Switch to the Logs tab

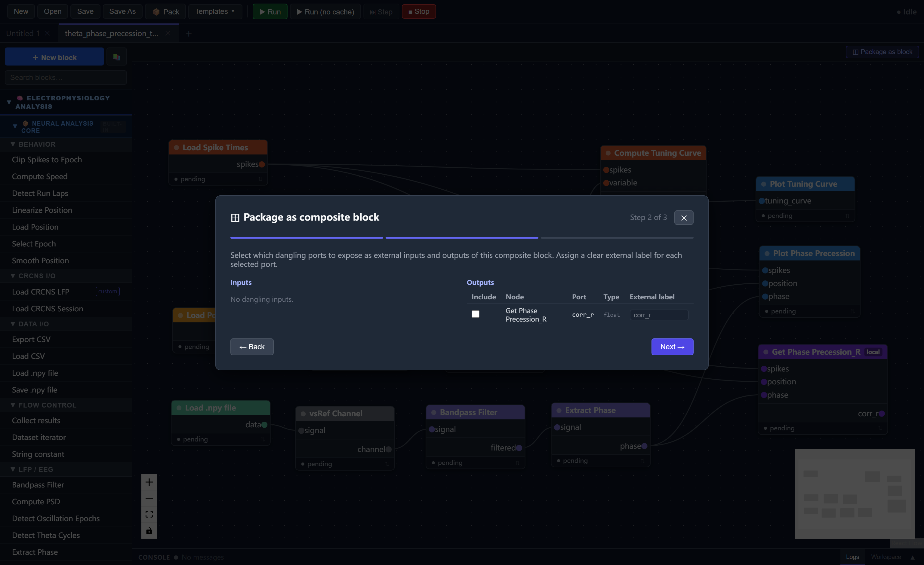point(852,557)
